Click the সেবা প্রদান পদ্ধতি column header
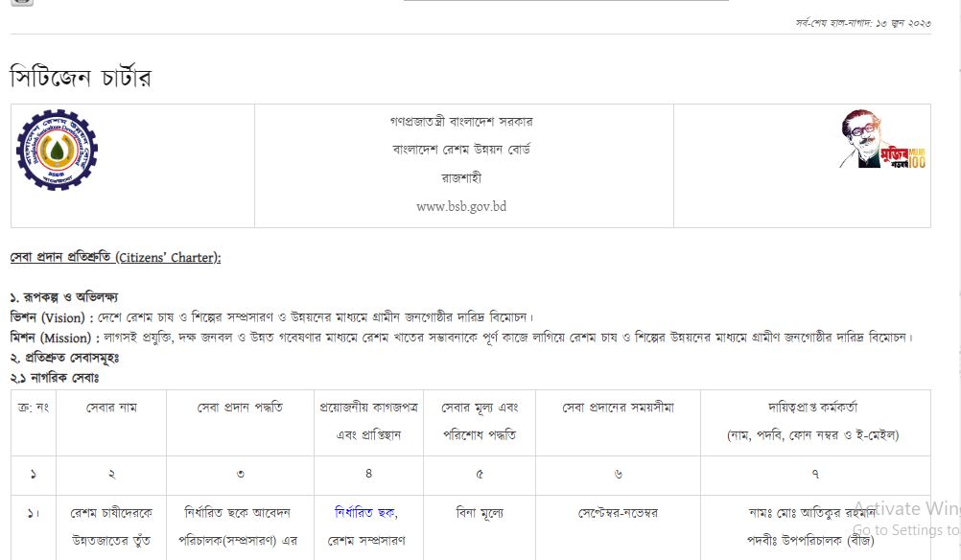This screenshot has width=961, height=560. pos(240,408)
